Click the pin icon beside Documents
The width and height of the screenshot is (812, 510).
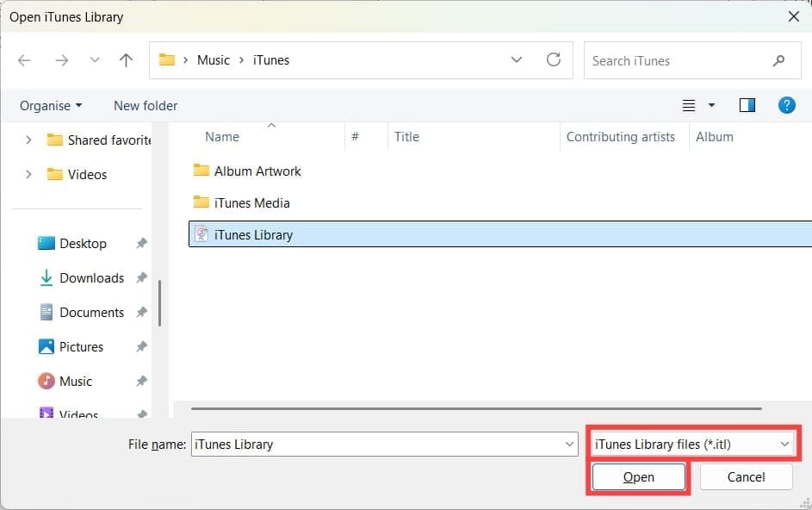point(142,312)
